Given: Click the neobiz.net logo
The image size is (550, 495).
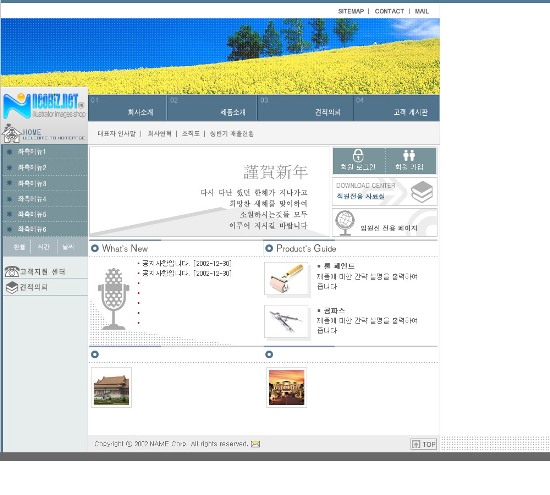Looking at the screenshot, I should 44,106.
